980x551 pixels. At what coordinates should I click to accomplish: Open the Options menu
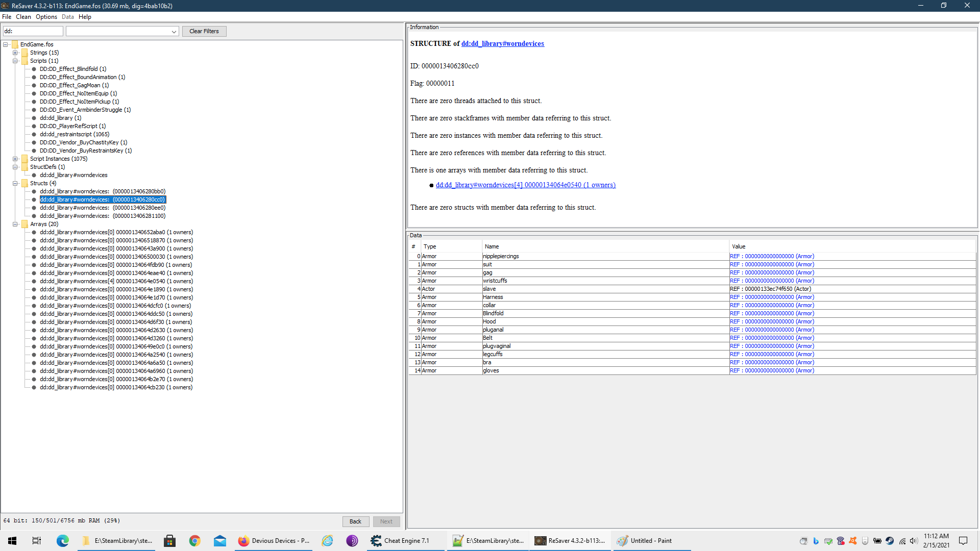pyautogui.click(x=46, y=17)
